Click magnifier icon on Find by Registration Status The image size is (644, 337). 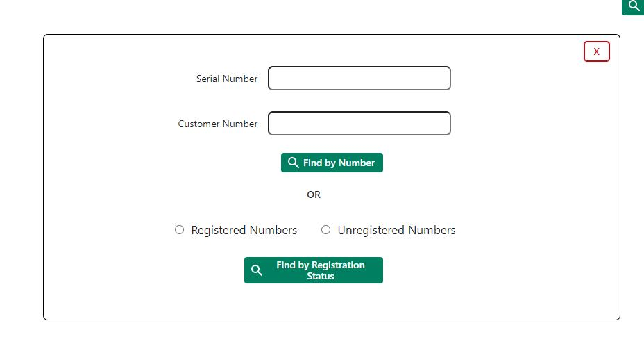(257, 270)
